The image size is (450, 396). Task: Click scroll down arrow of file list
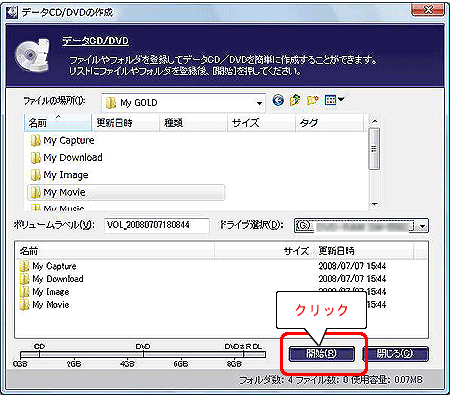pyautogui.click(x=374, y=204)
